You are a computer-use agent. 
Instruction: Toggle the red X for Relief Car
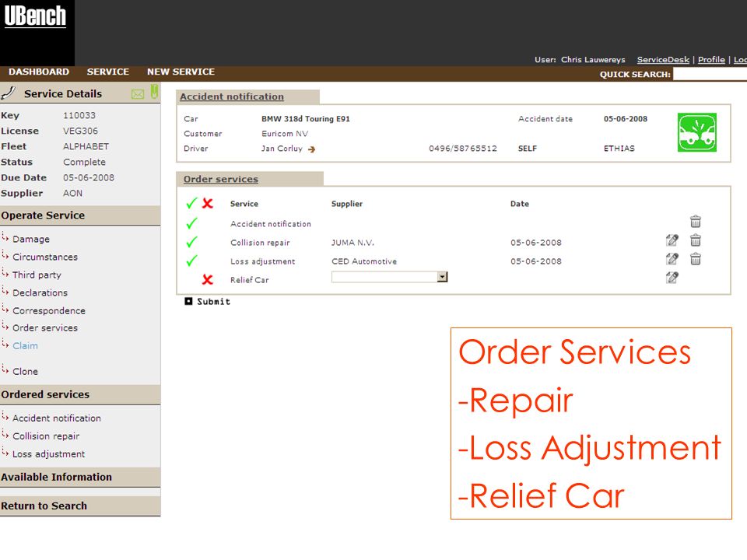(207, 279)
